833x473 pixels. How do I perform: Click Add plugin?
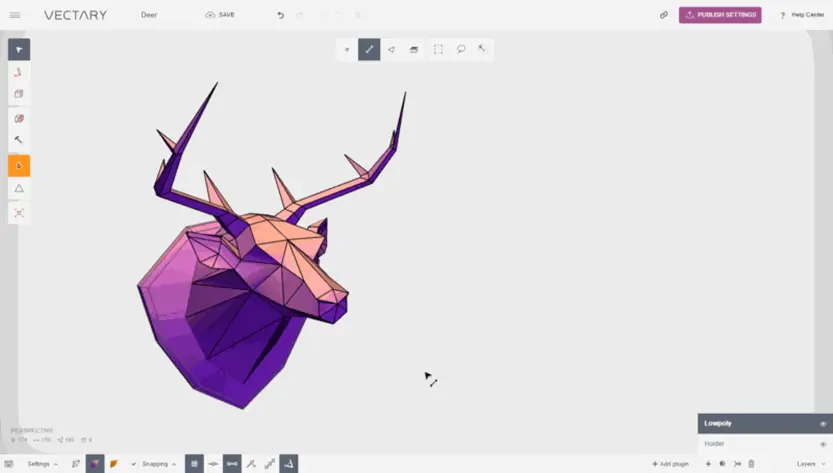pos(670,464)
